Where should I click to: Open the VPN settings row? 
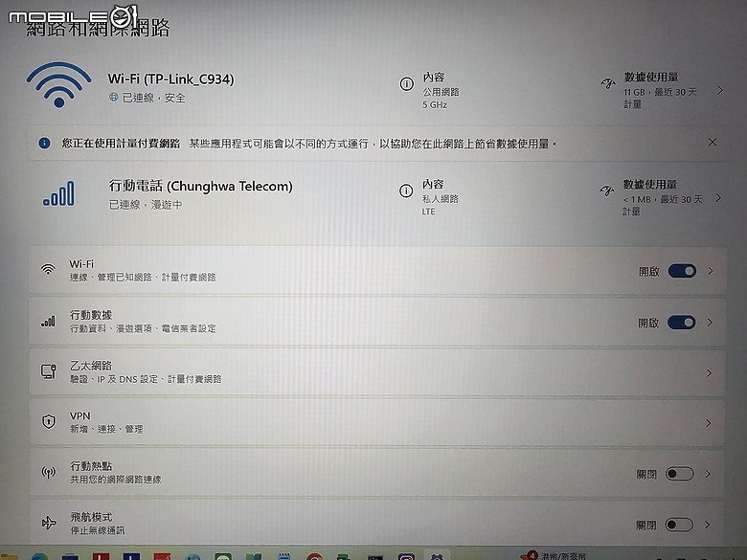pyautogui.click(x=376, y=422)
